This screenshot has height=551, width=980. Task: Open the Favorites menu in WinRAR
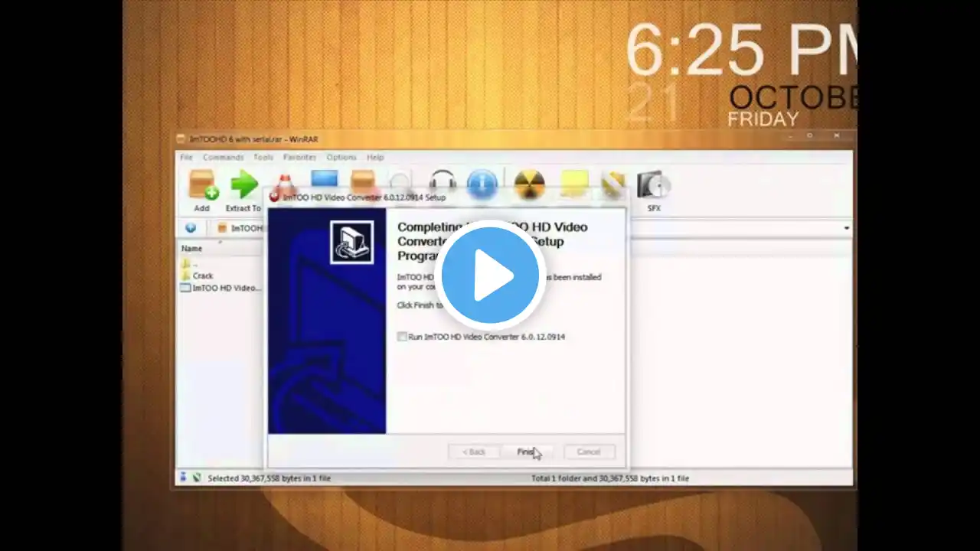[x=299, y=158]
